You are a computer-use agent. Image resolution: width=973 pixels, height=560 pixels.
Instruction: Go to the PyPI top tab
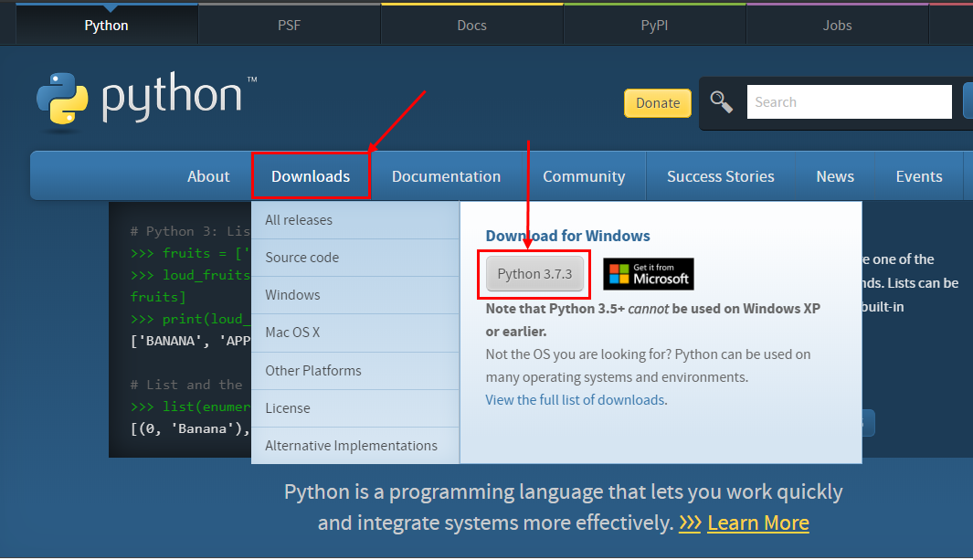pos(655,26)
